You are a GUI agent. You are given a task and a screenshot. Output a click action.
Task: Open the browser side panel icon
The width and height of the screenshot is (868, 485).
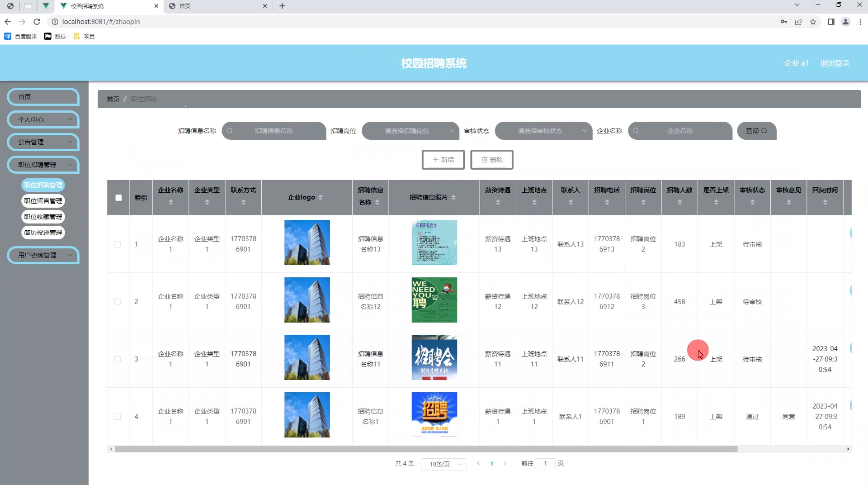pos(831,22)
